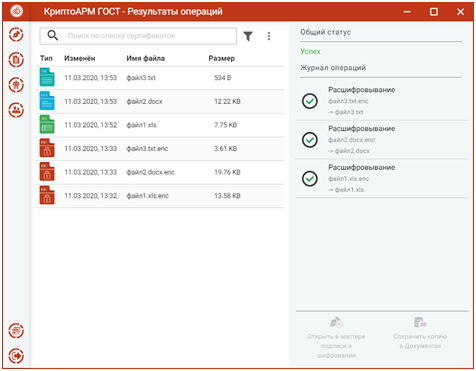476x371 pixels.
Task: Click the txt file icon for файл3.txt
Action: 47,77
